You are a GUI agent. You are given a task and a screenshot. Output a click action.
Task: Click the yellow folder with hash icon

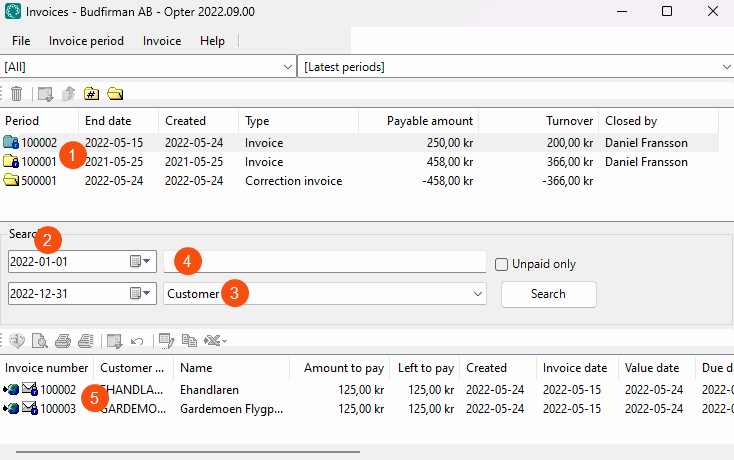point(91,94)
